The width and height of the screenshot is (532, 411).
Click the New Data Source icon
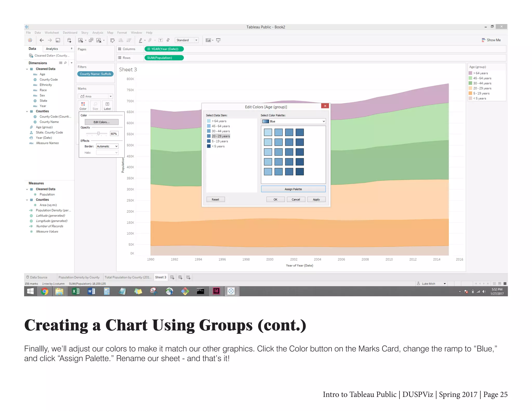(x=69, y=40)
